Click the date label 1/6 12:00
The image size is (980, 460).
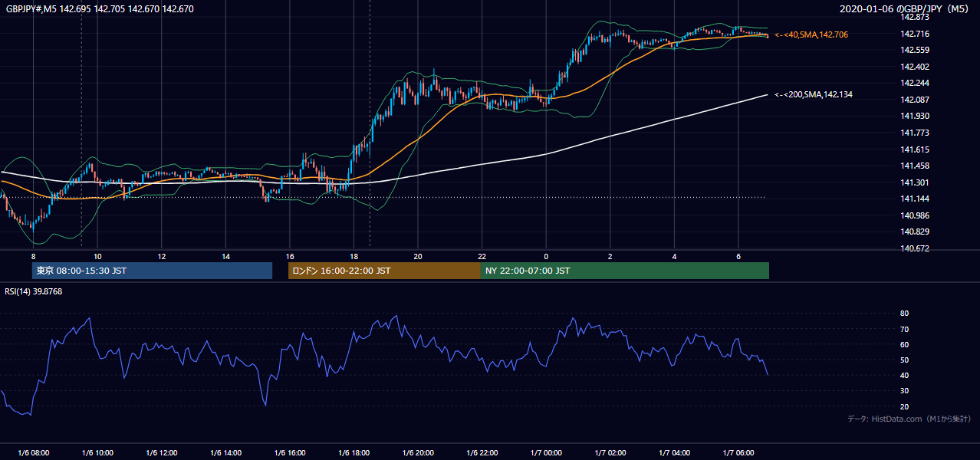click(162, 452)
